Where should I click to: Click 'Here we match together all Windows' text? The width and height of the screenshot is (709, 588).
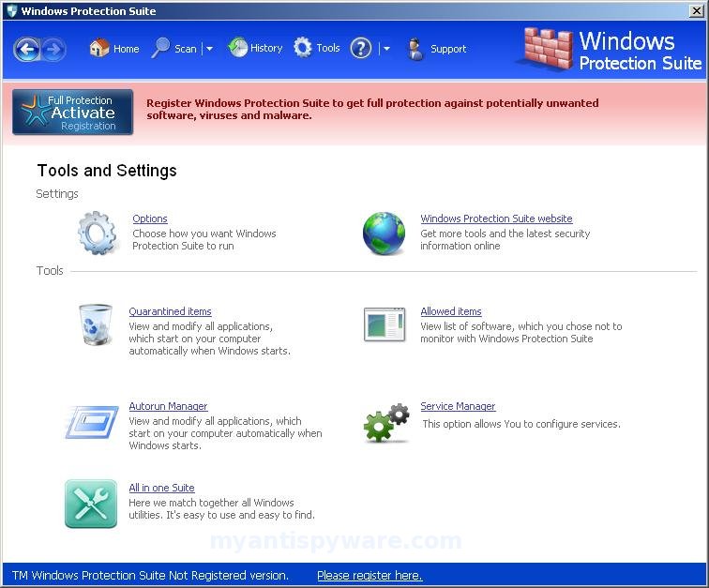[211, 503]
